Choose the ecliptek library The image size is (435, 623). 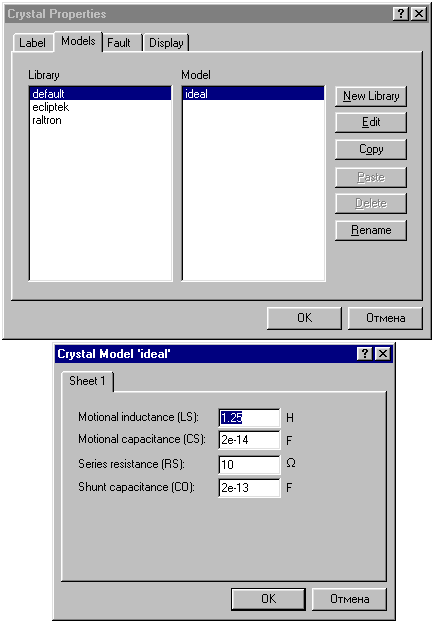pos(101,107)
